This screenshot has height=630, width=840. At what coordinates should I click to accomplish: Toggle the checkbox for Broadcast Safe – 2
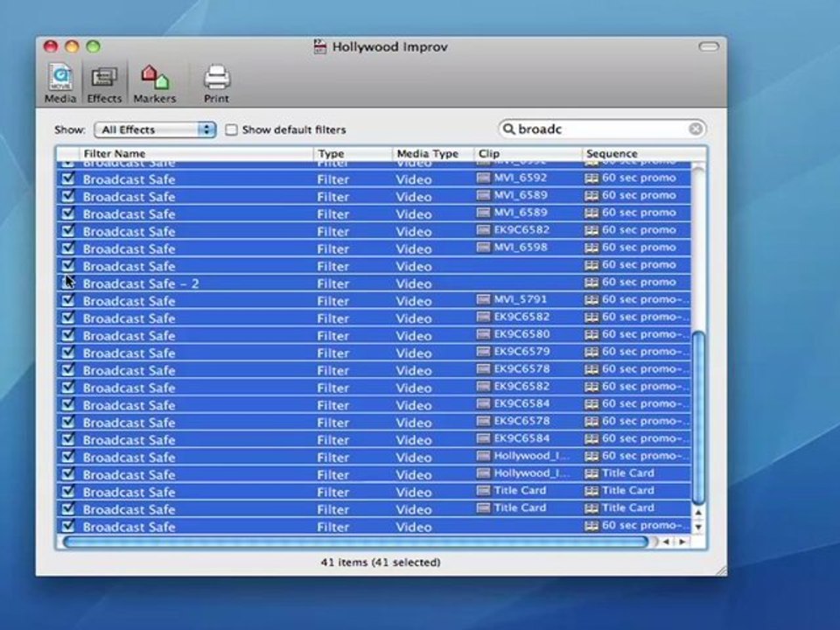68,283
